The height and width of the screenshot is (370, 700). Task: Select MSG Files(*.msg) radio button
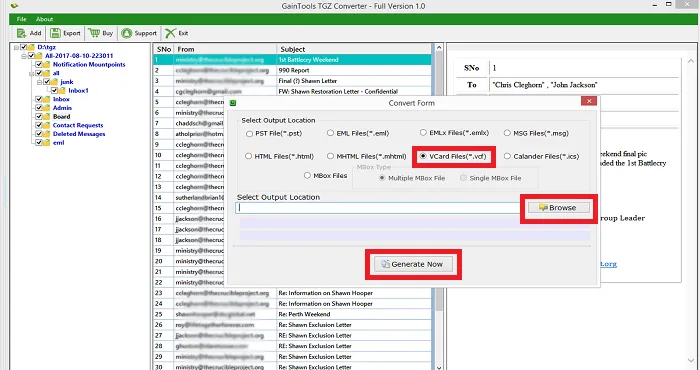coord(507,133)
